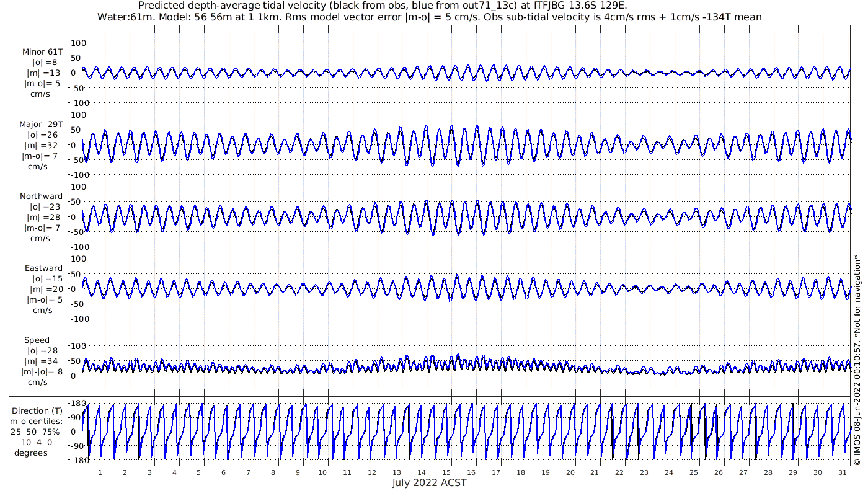This screenshot has height=496, width=868.
Task: Click the -50 tick of the Eastward panel
Action: click(x=79, y=304)
